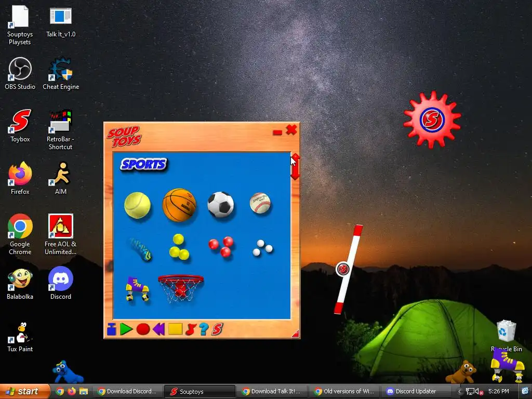Open help with the blue question mark
Viewport: 532px width, 399px height.
click(x=204, y=329)
